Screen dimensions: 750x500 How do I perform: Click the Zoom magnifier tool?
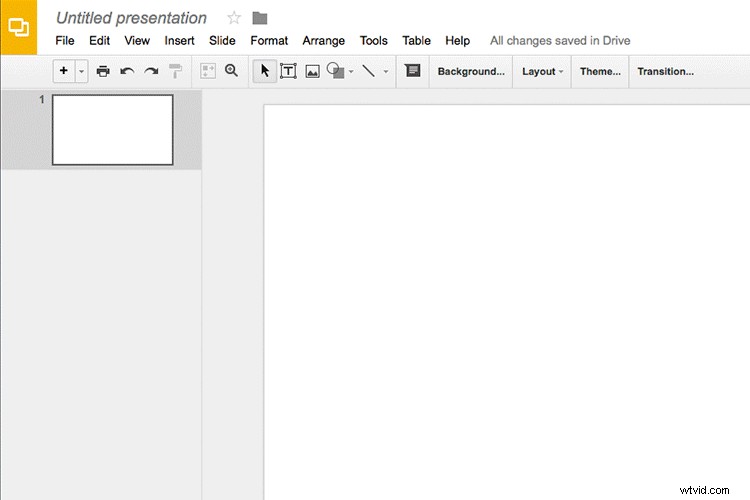click(232, 72)
